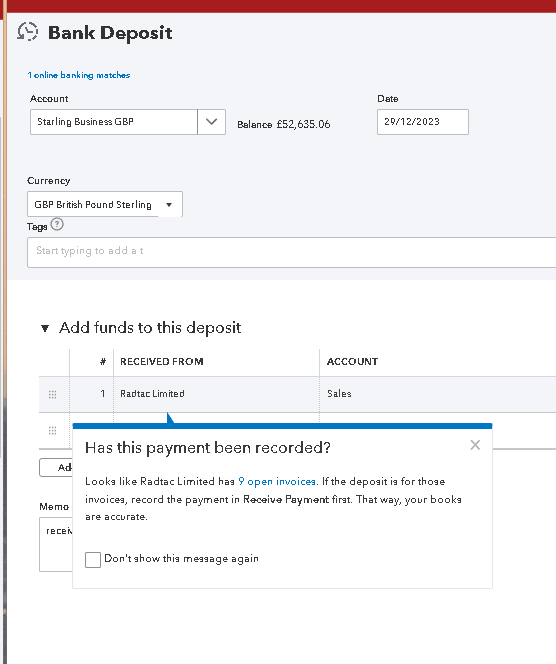Open the recent transactions history icon
This screenshot has width=556, height=664.
pyautogui.click(x=28, y=32)
